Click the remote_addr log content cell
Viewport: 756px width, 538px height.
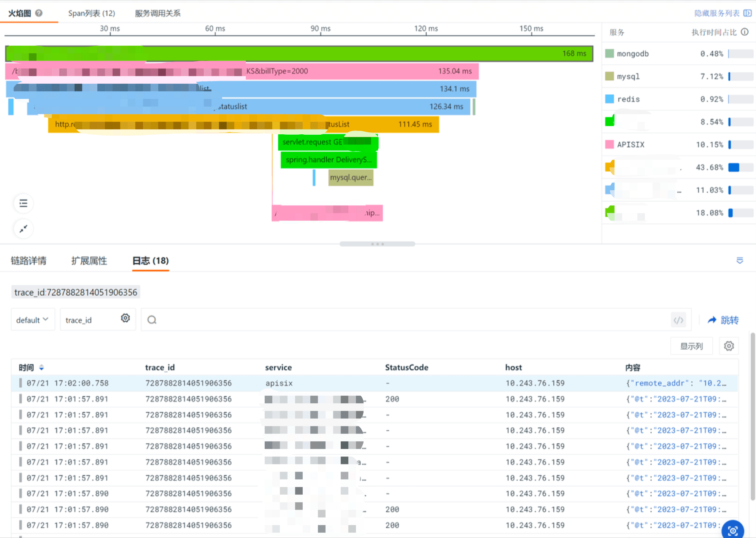[676, 383]
